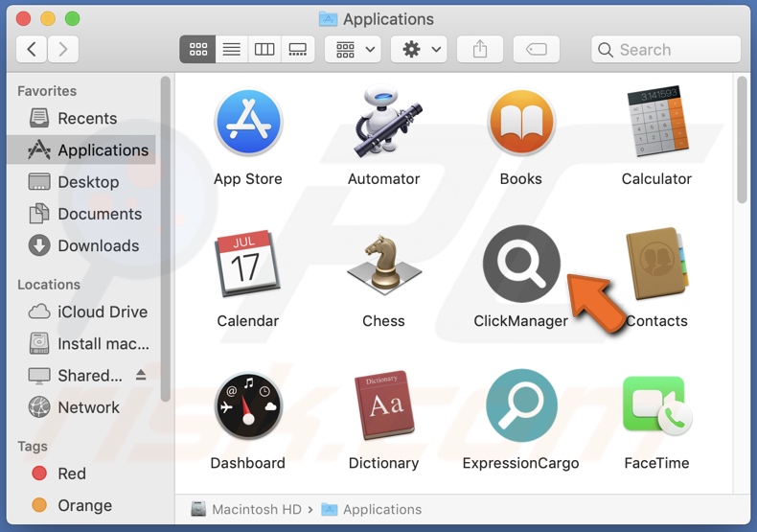Image resolution: width=757 pixels, height=532 pixels.
Task: Open the App Store application icon
Action: [248, 122]
